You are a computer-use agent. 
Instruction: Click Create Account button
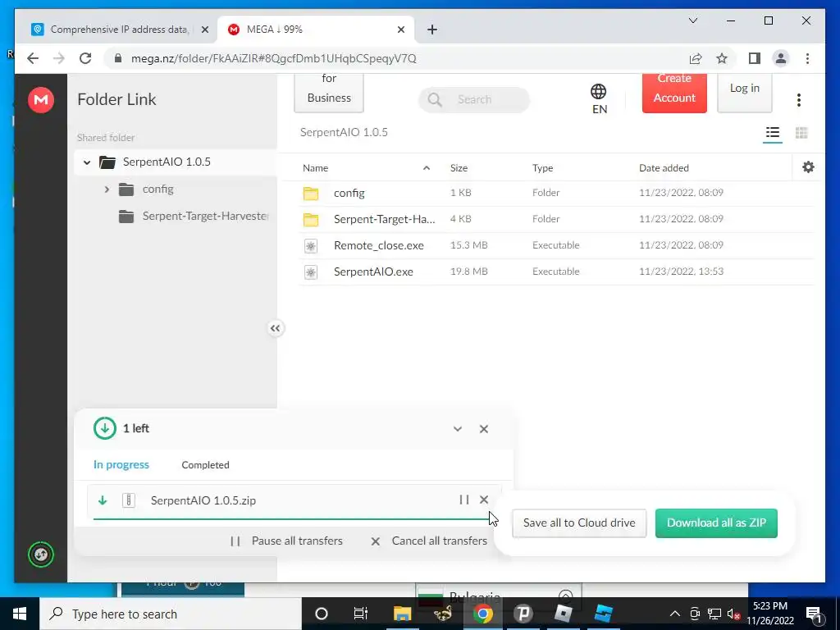click(674, 93)
